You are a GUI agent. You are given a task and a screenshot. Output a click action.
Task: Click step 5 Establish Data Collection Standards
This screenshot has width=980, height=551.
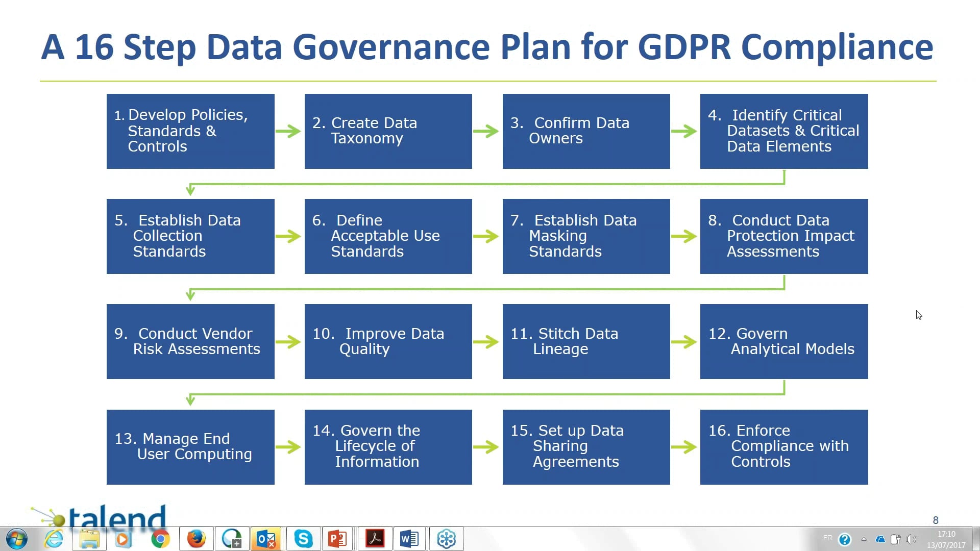(x=190, y=236)
